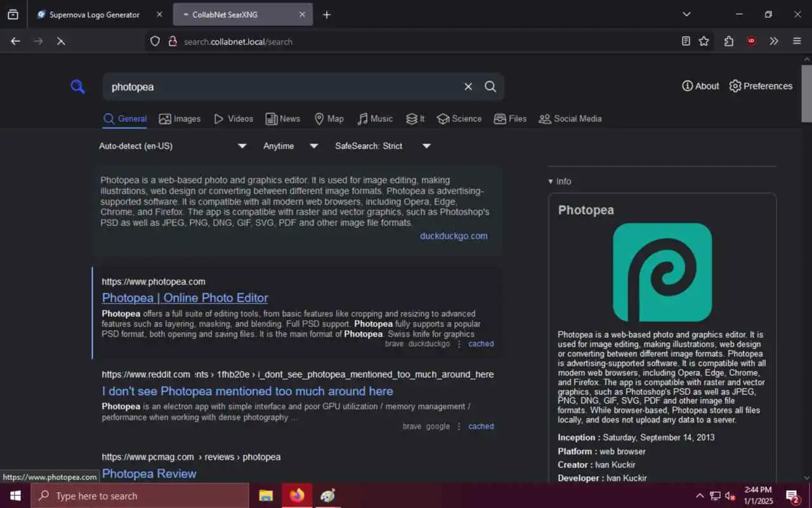Open the About info icon link
812x508 pixels.
coord(700,86)
